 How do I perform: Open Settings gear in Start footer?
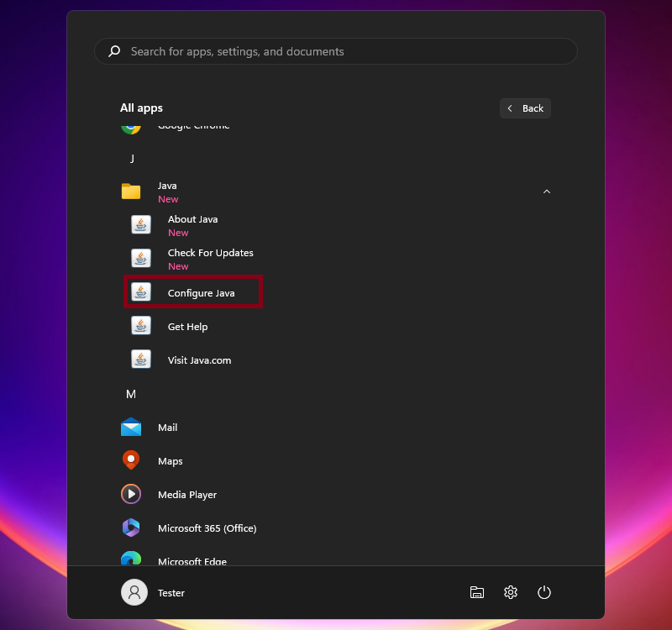511,593
